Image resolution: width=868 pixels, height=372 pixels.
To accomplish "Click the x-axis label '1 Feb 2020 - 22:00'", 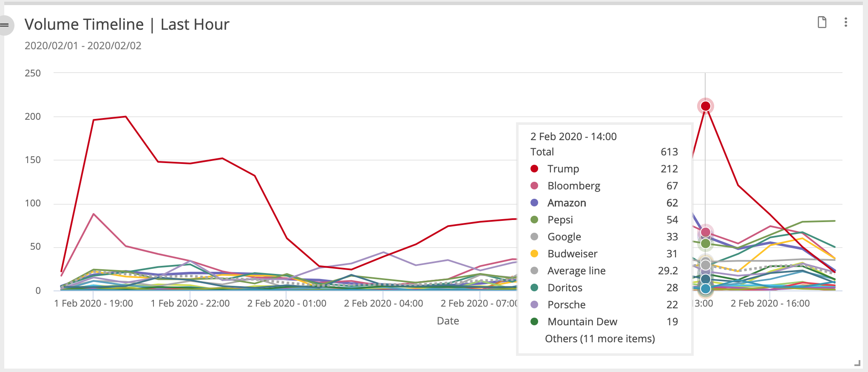I will pyautogui.click(x=190, y=303).
